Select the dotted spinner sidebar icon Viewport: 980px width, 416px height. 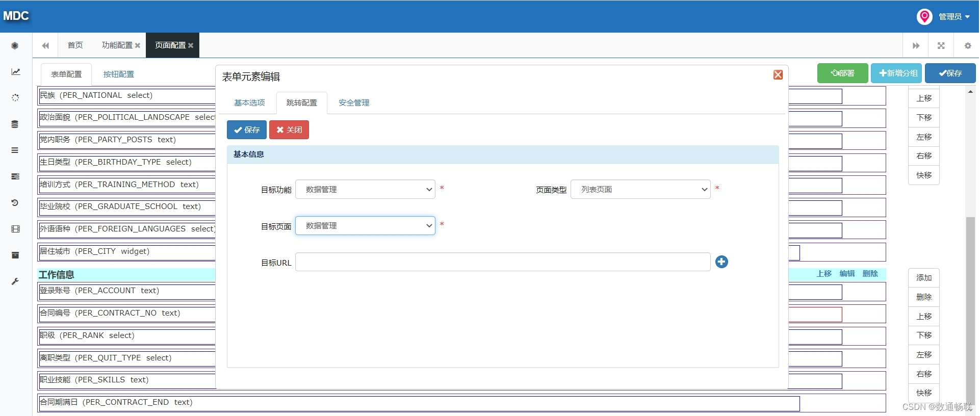coord(15,98)
